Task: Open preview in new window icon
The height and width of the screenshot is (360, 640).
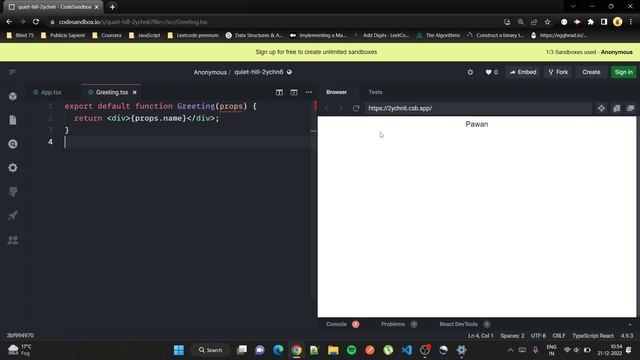Action: click(x=631, y=108)
